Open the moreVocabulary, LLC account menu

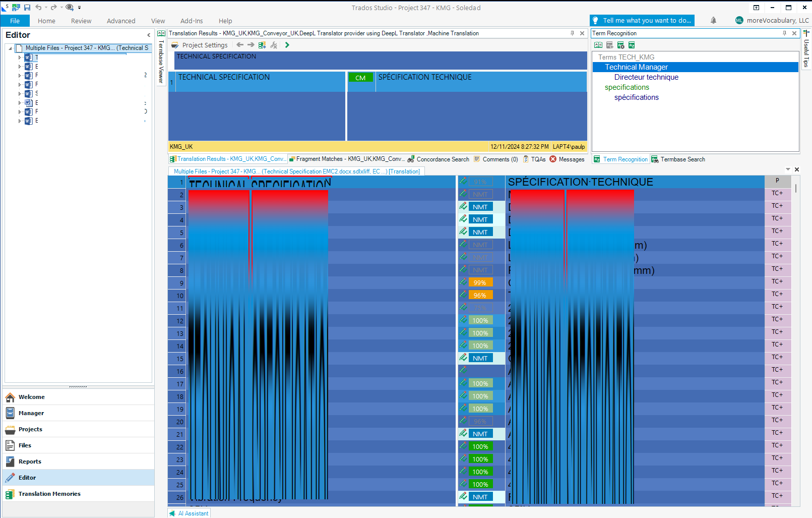tap(772, 20)
